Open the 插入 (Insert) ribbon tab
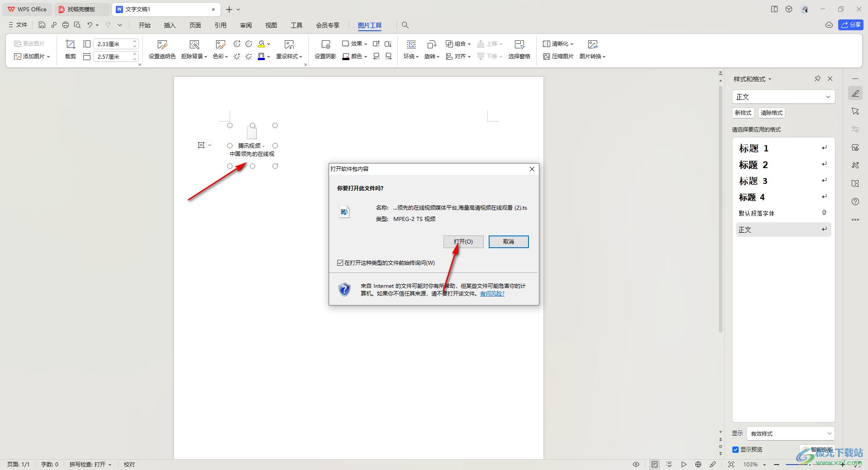The height and width of the screenshot is (470, 868). point(170,25)
